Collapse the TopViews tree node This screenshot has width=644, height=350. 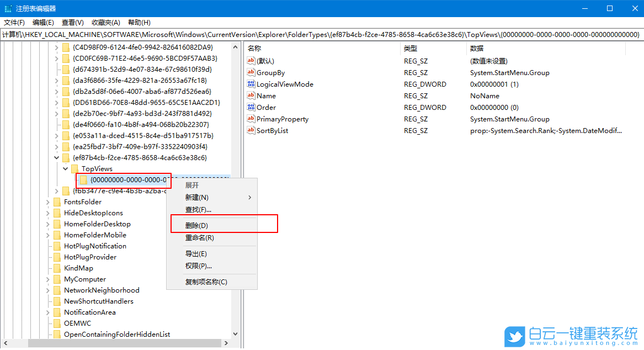point(65,168)
